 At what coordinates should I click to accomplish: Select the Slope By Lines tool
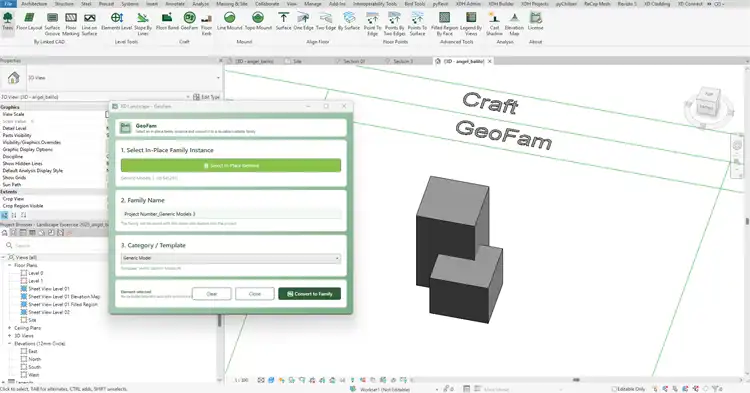143,24
